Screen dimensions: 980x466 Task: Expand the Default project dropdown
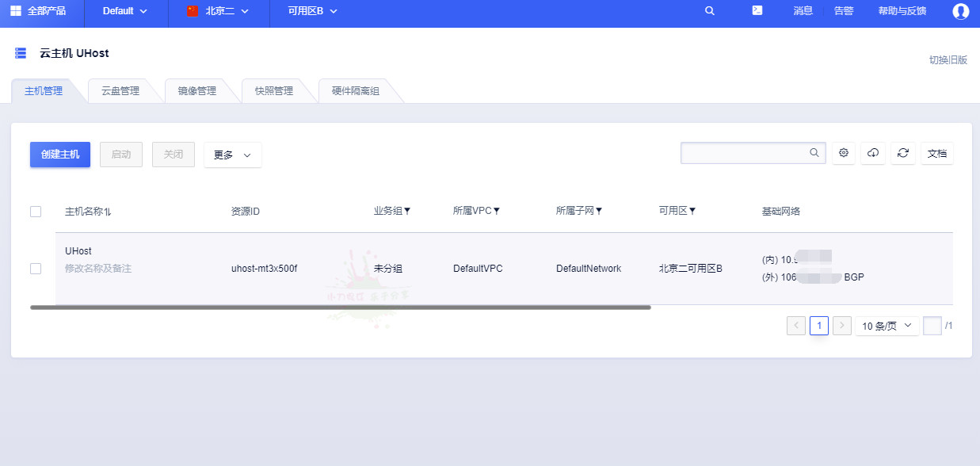[x=125, y=11]
